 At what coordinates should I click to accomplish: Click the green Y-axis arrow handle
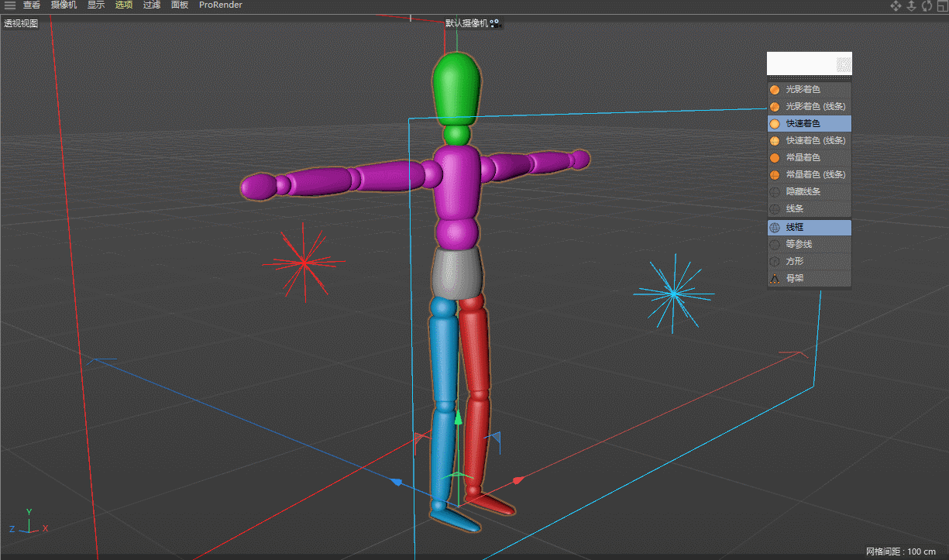(x=458, y=417)
